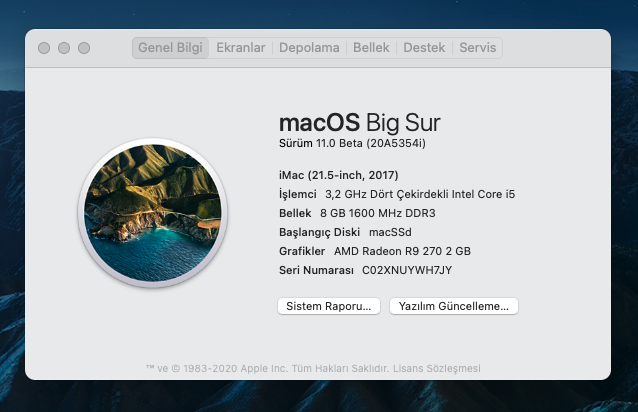Click the macOS Big Sur wallpaper icon
This screenshot has height=412, width=638.
point(154,211)
